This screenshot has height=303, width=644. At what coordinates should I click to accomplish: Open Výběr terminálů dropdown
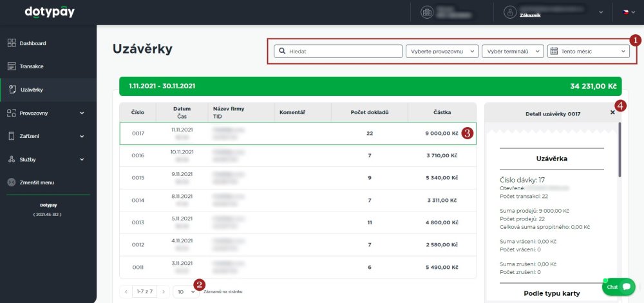tap(513, 52)
